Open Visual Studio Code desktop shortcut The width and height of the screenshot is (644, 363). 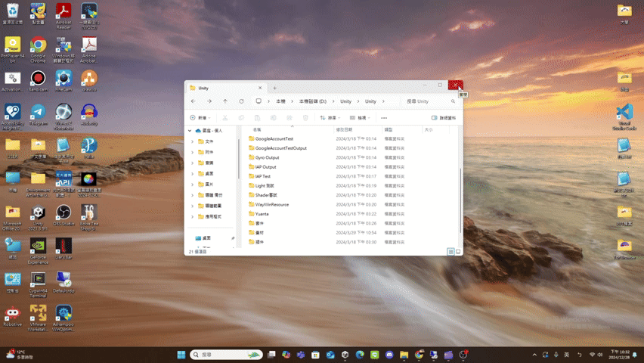(624, 113)
